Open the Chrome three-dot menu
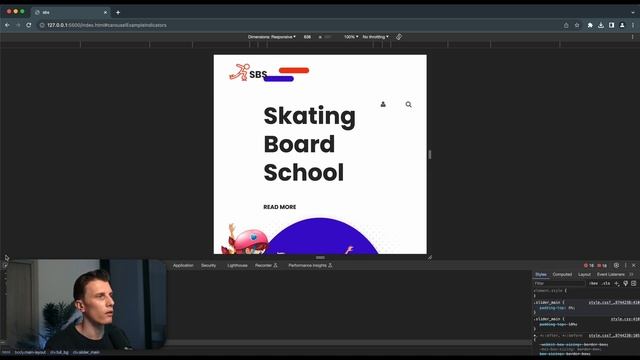Viewport: 640px width, 360px height. (633, 25)
